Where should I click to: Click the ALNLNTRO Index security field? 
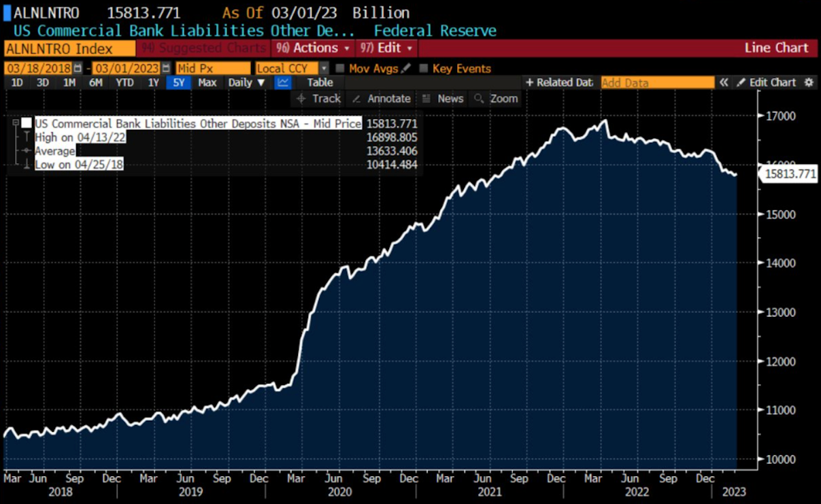[x=69, y=48]
